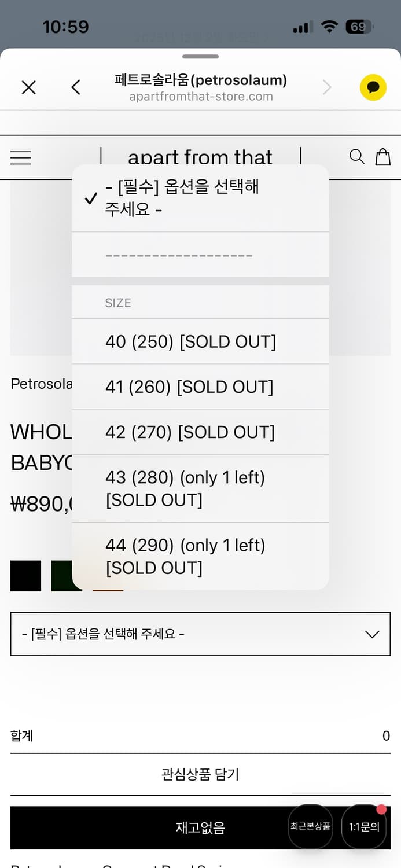This screenshot has width=401, height=868.
Task: Close the in-app browser with X icon
Action: (x=28, y=87)
